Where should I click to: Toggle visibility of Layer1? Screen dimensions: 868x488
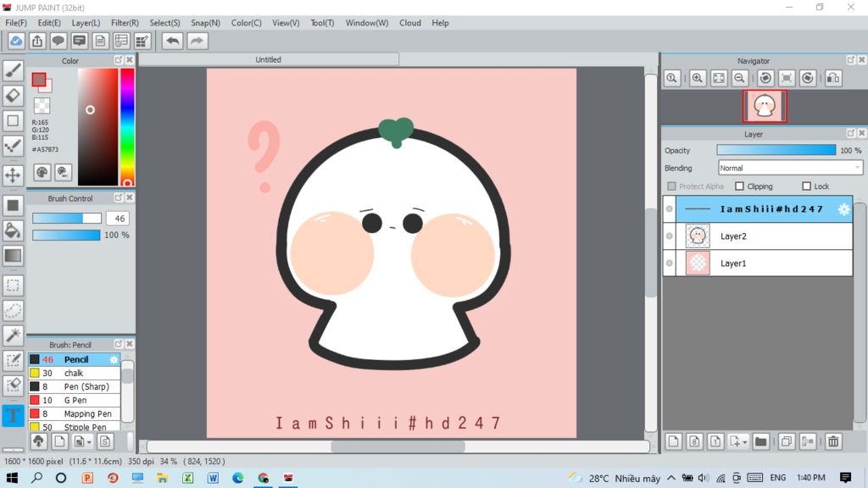pos(670,263)
